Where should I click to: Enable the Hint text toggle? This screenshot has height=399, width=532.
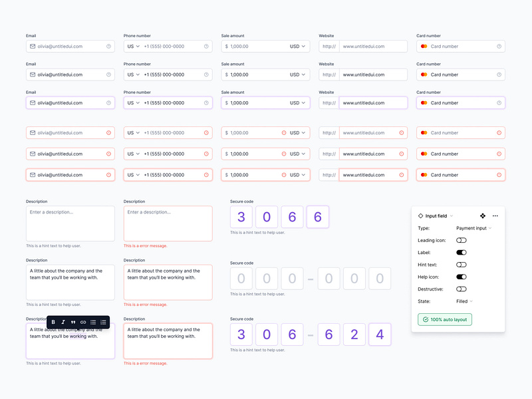click(462, 265)
